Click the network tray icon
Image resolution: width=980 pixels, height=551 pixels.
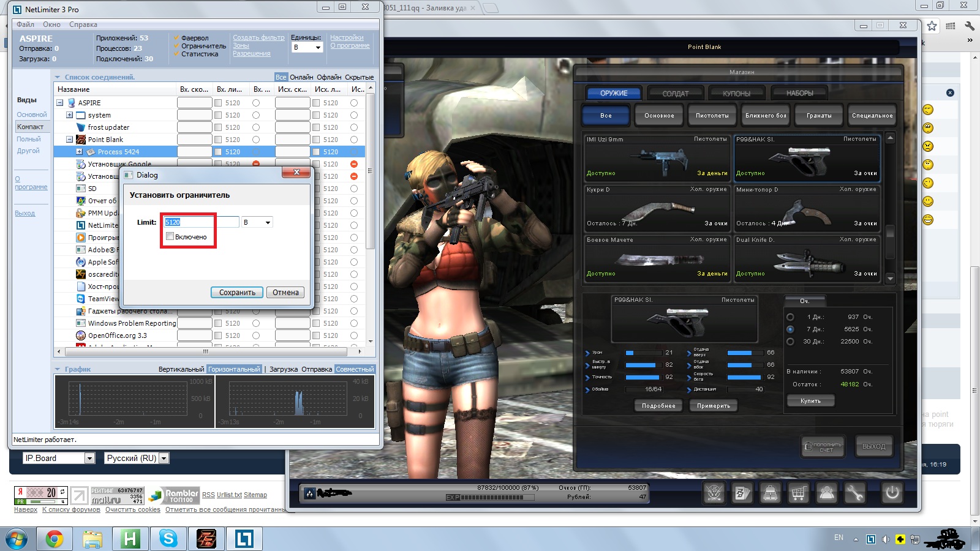(x=915, y=539)
